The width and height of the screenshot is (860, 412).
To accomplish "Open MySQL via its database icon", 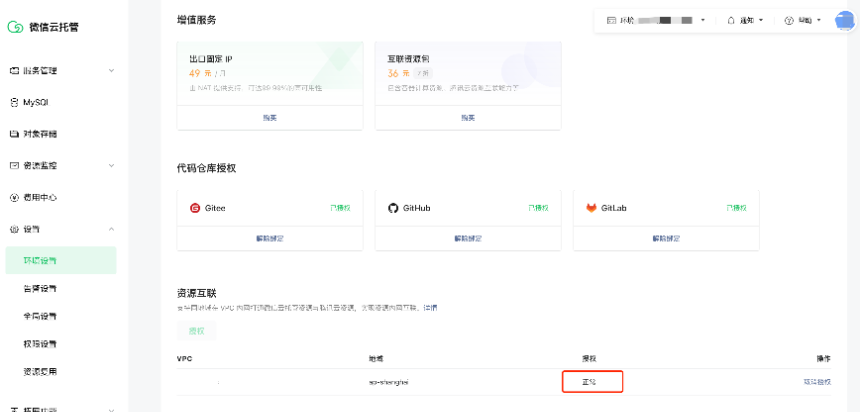I will 15,103.
